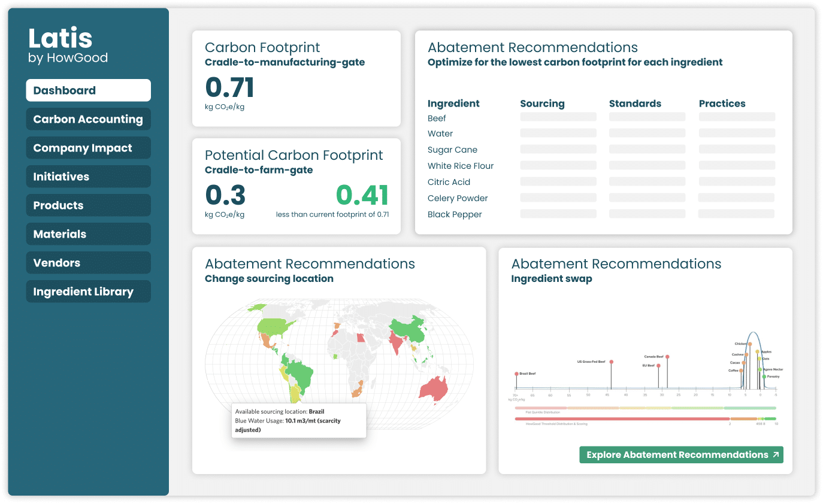The image size is (823, 504).
Task: Open the Dashboard sidebar item
Action: click(88, 90)
